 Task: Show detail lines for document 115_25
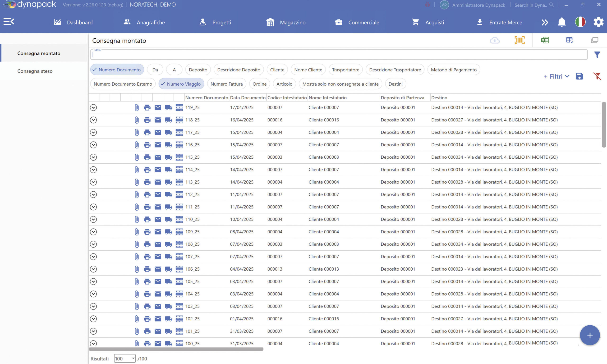point(179,157)
